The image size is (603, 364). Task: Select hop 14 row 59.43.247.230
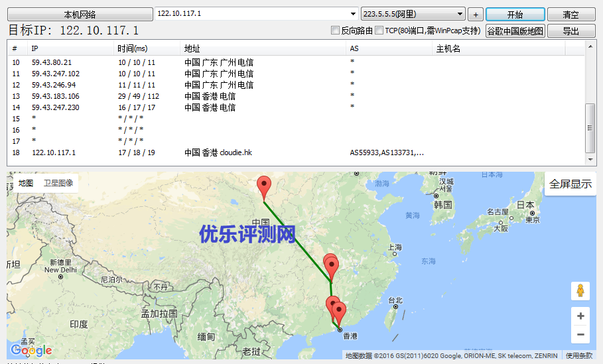pyautogui.click(x=296, y=107)
